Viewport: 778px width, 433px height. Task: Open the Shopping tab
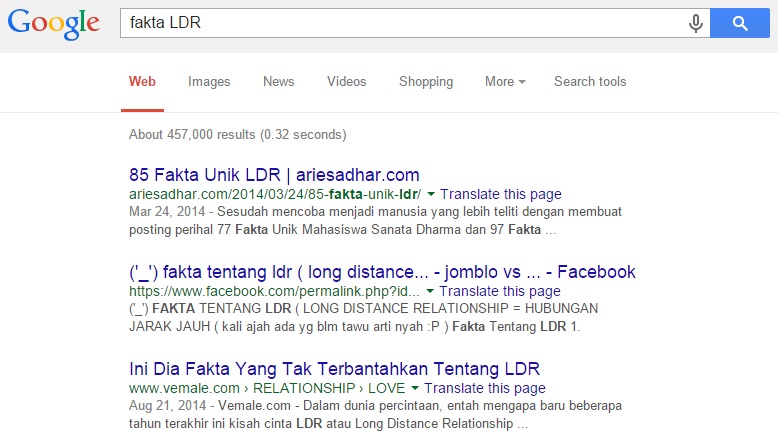426,82
